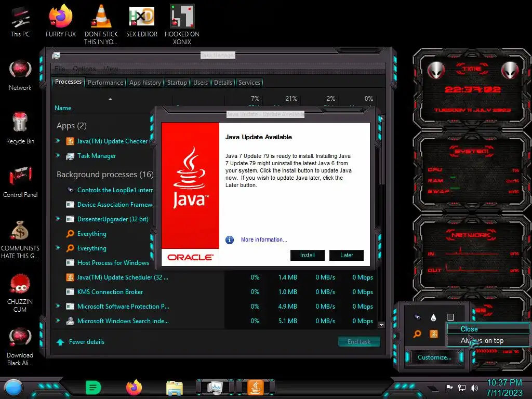Open the money bag COMMUNISTS HATE desktop icon
Viewport: 532px width, 399px height.
point(20,240)
